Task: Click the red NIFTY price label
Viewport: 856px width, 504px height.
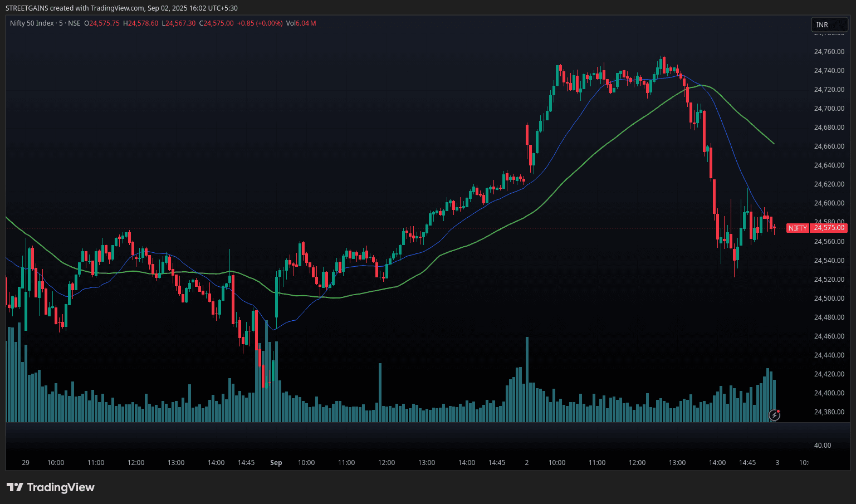Action: (798, 228)
